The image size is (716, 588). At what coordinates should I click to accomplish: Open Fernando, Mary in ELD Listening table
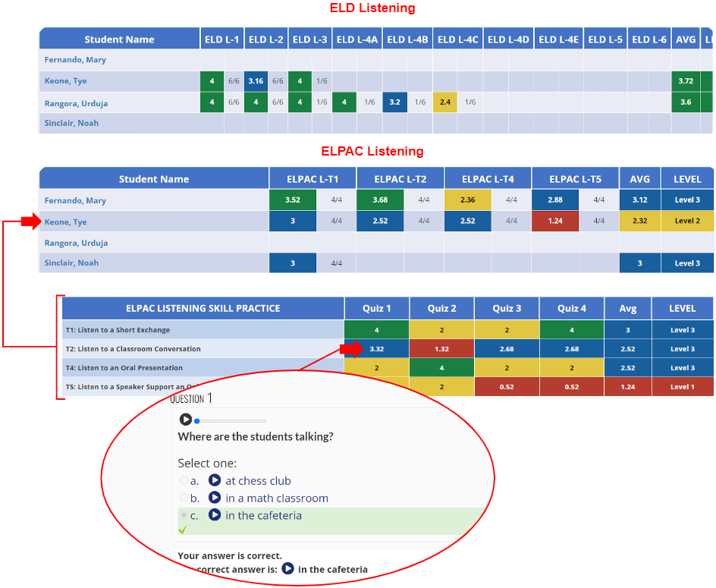click(75, 60)
